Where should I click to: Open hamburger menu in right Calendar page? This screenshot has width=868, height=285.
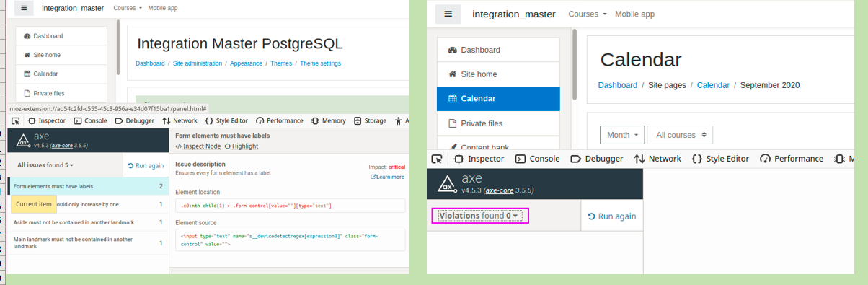point(448,14)
